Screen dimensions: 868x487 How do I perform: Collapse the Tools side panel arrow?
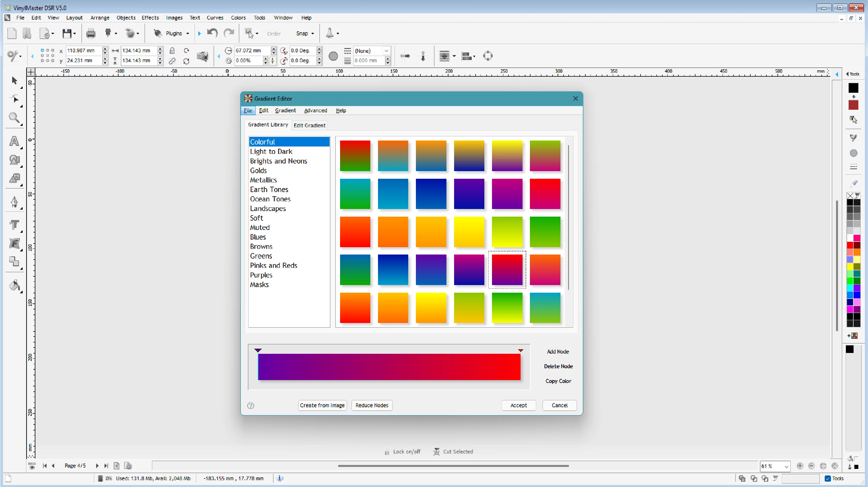point(847,74)
